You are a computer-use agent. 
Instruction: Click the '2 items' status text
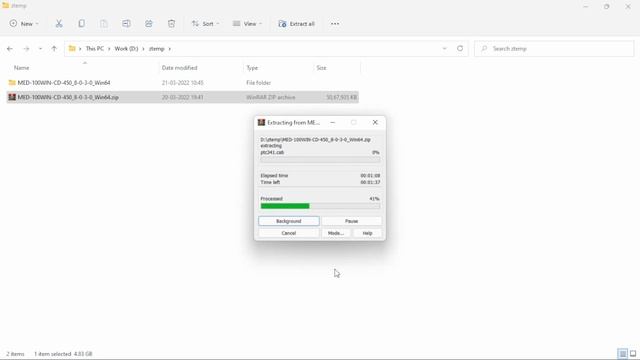[x=15, y=354]
